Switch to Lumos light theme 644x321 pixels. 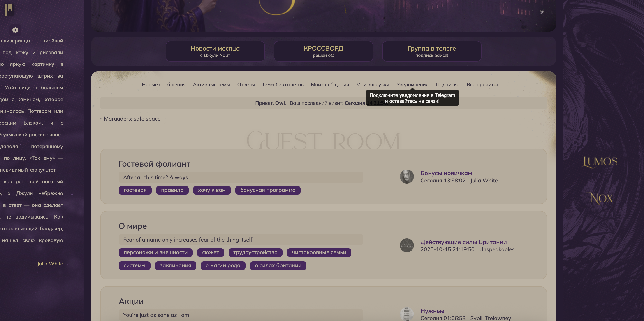tap(600, 162)
